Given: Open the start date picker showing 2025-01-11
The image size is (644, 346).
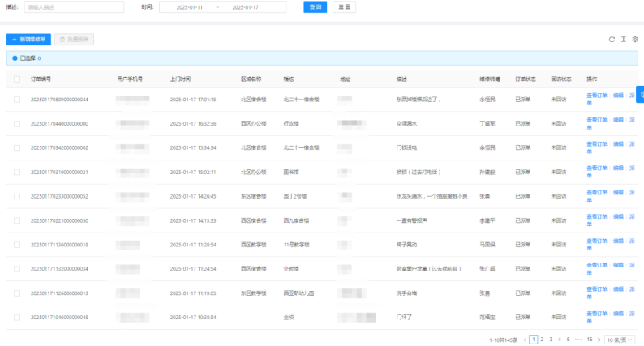Looking at the screenshot, I should coord(190,7).
